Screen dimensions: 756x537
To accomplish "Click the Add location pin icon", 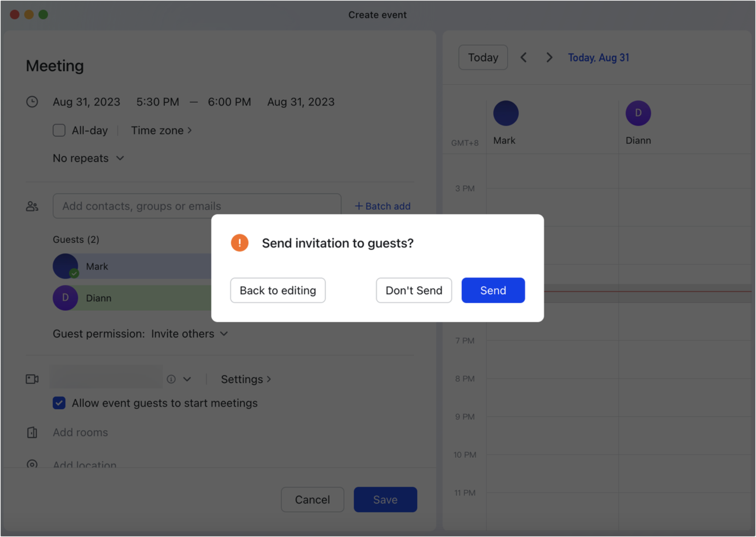I will 32,463.
